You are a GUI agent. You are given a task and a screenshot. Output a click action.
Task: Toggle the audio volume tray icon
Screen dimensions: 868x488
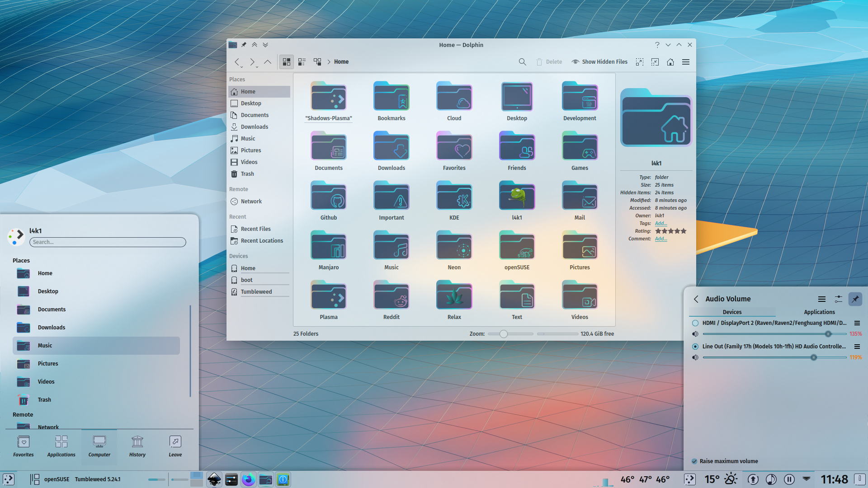771,479
